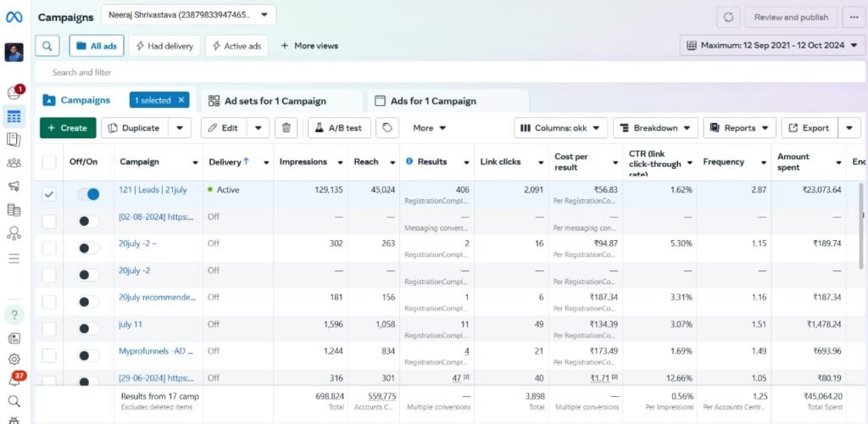Click the refresh icon at top right
Screen dimensions: 868x424
pyautogui.click(x=728, y=17)
